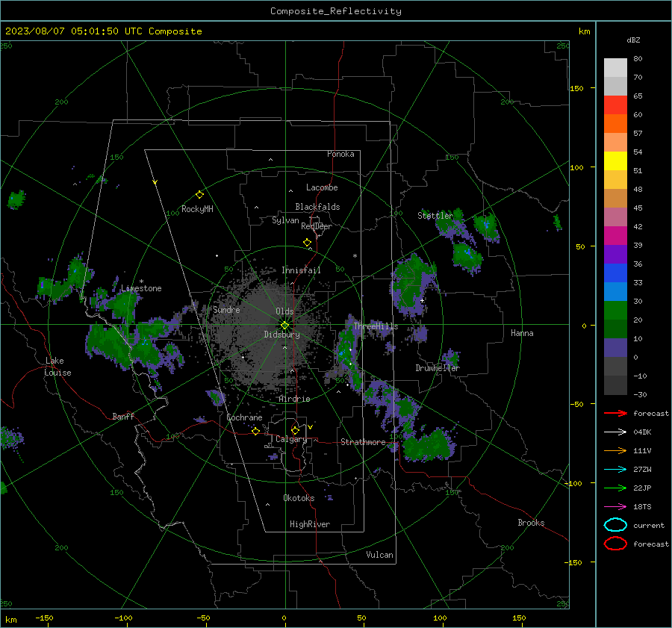Click the Calgary city label

point(291,439)
